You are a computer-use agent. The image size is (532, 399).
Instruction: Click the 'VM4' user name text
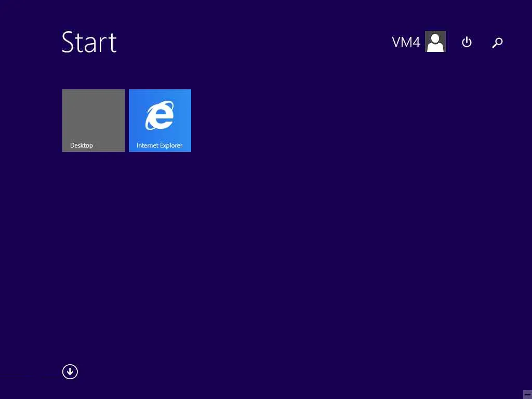point(406,42)
